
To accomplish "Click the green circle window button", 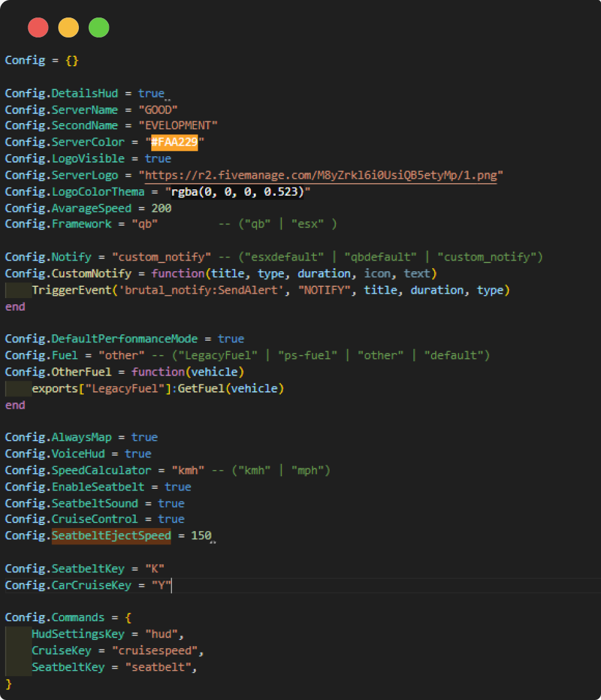I will click(99, 28).
